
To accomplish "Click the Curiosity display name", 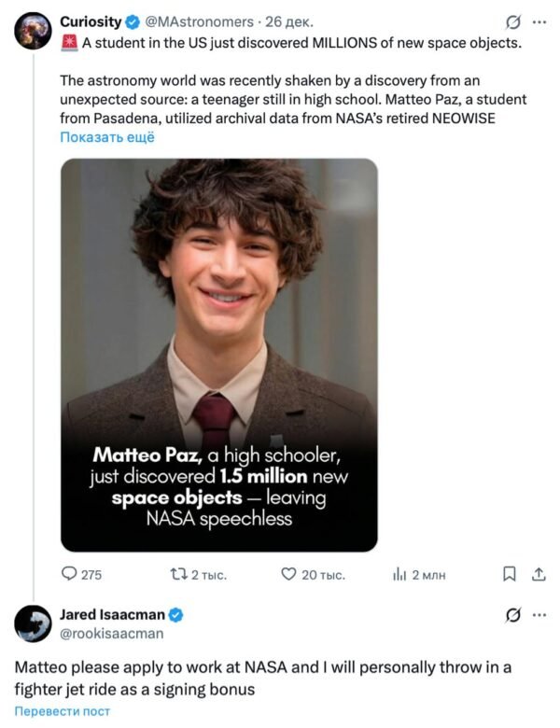I will [x=91, y=21].
